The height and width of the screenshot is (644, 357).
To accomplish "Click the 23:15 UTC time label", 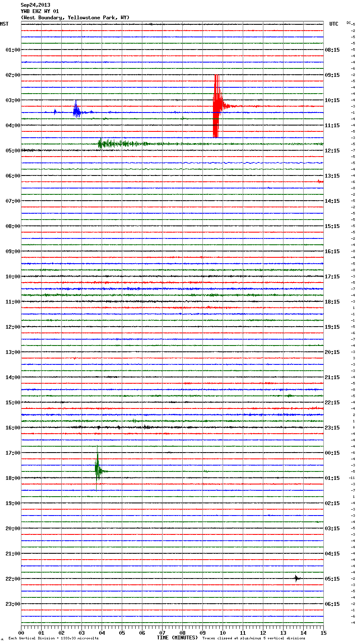I will [332, 427].
